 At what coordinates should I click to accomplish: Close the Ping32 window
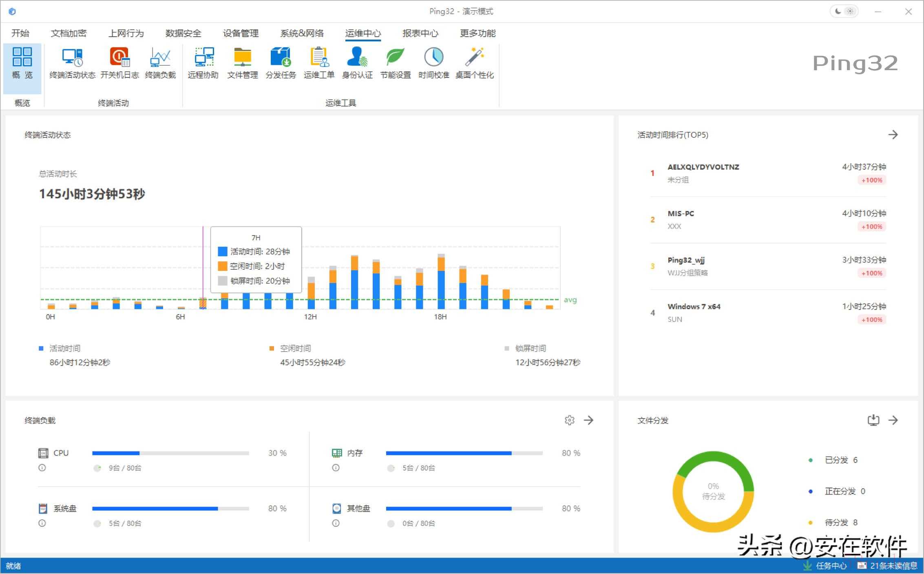pyautogui.click(x=909, y=11)
